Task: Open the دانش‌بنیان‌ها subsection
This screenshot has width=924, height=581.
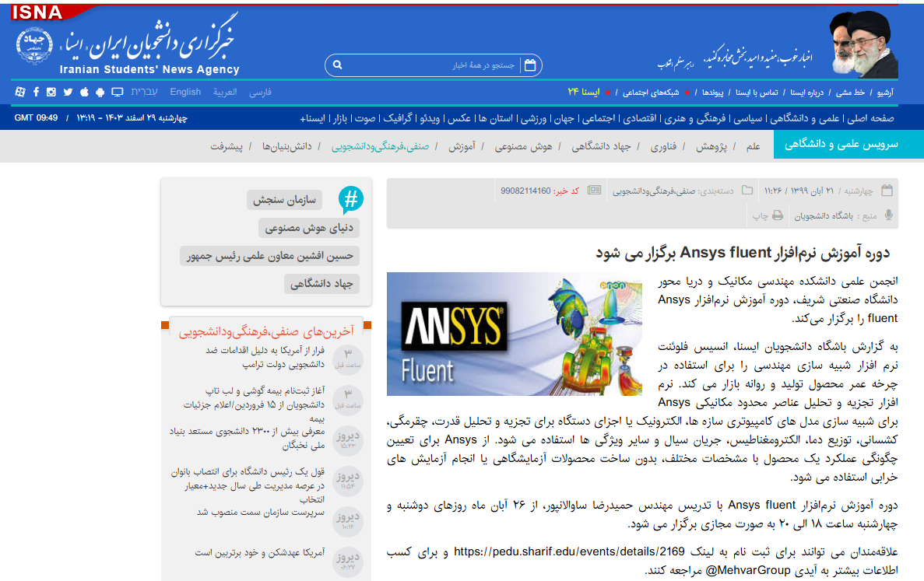Action: click(x=287, y=146)
